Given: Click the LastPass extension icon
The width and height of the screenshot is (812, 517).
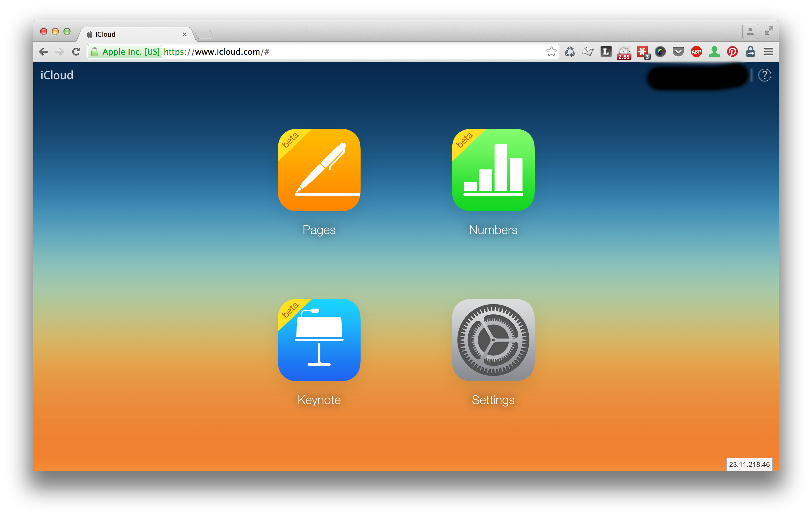Looking at the screenshot, I should [642, 52].
